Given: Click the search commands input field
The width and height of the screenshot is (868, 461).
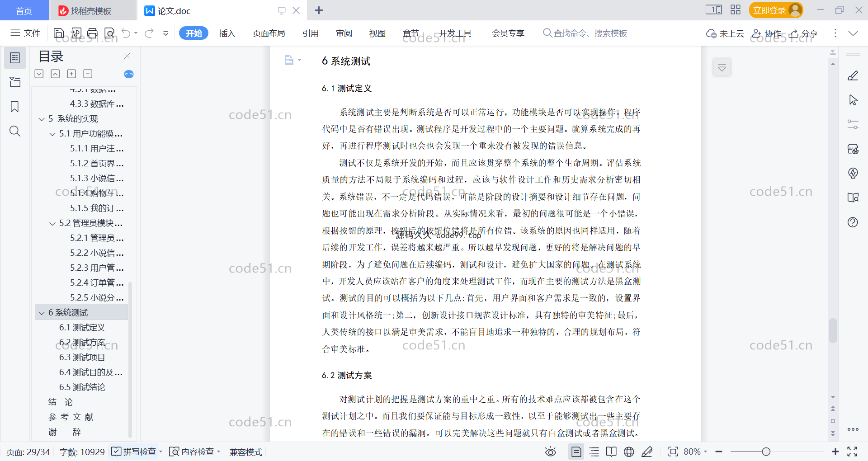Looking at the screenshot, I should [585, 33].
